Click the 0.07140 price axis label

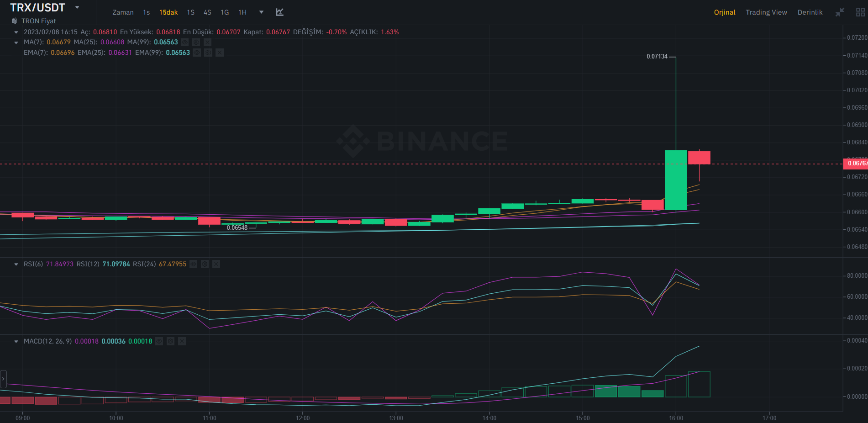point(857,55)
